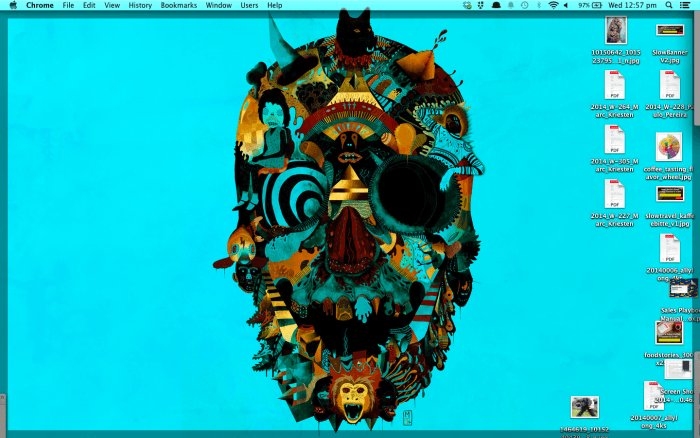Select the 20140007_allylong_4ks PDF icon
The image size is (700, 438).
click(654, 396)
